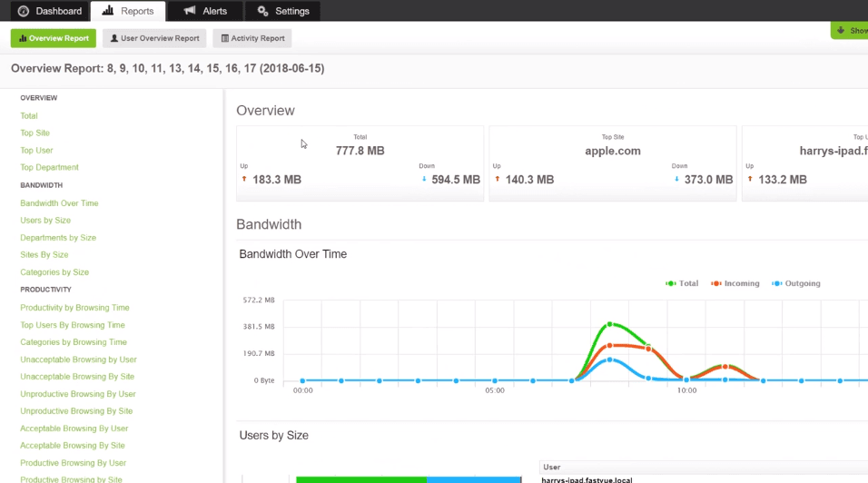Jump to Departments by Size
Viewport: 868px width, 483px height.
(x=58, y=237)
